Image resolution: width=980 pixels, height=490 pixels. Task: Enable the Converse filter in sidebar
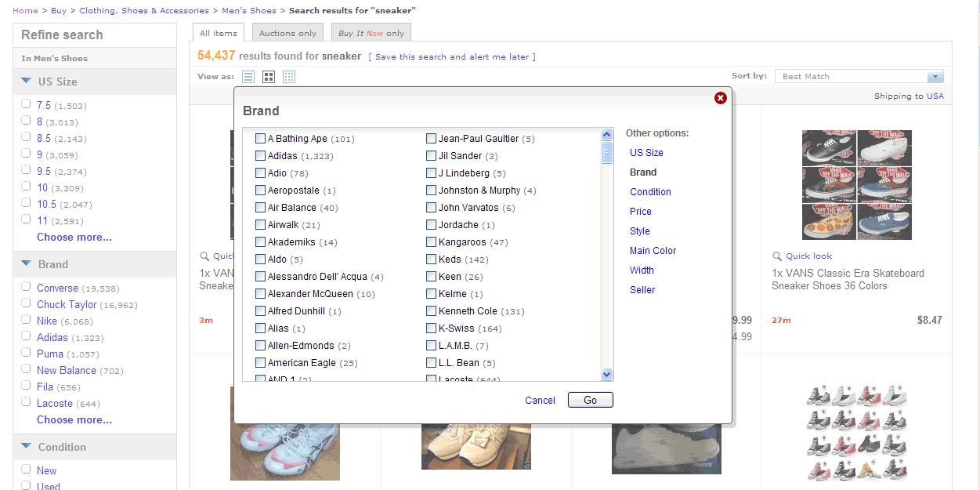(26, 287)
